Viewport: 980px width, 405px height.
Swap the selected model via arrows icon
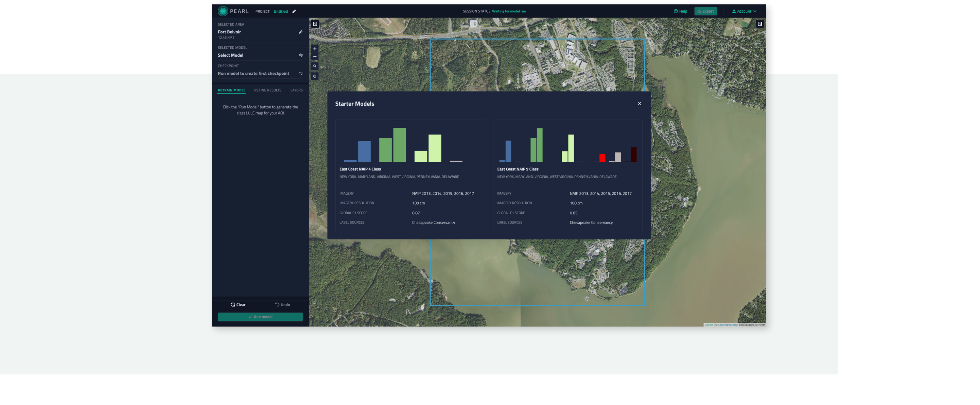point(301,55)
